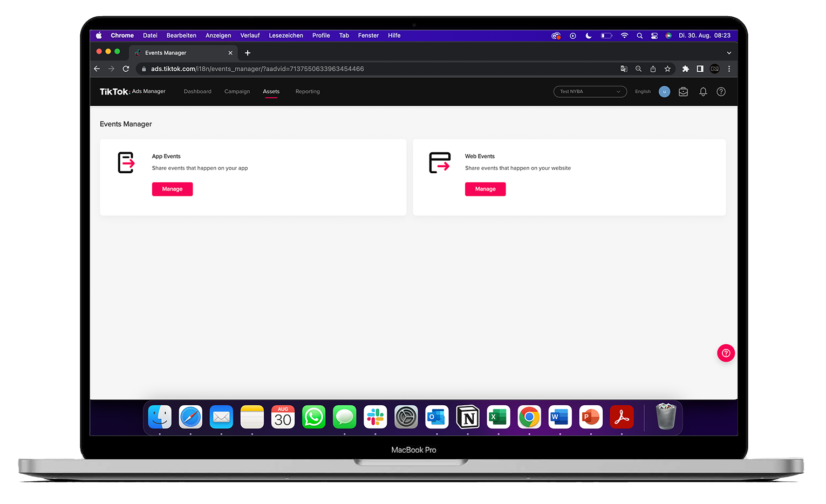
Task: Open the floating pink help button
Action: click(726, 353)
